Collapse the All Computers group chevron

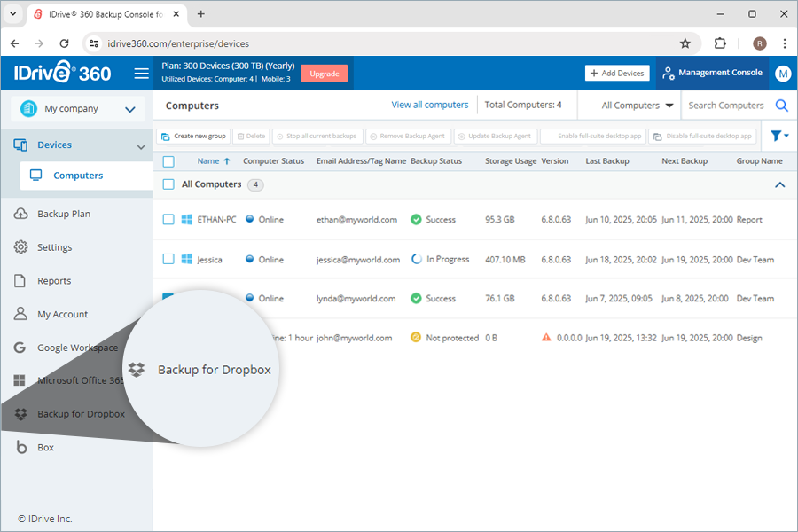tap(780, 184)
